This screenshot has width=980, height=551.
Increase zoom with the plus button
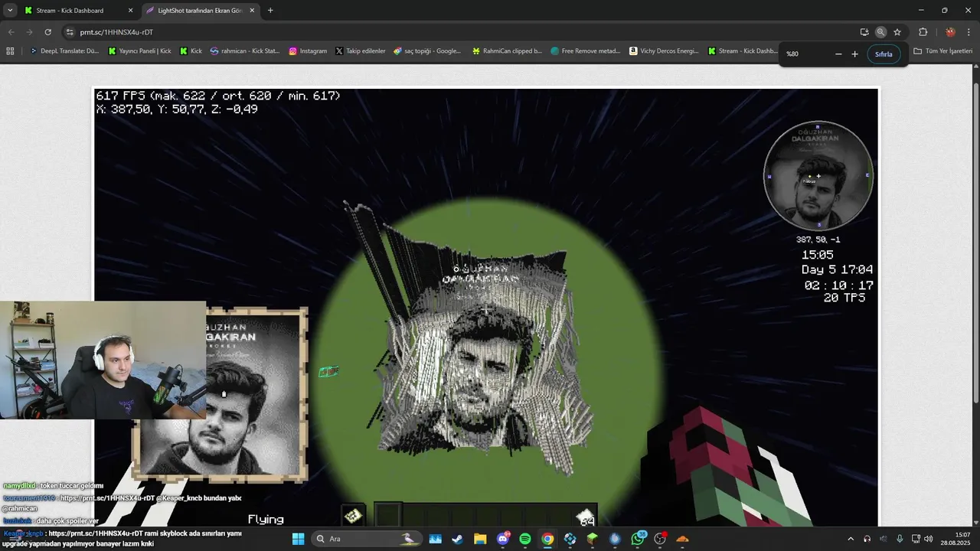pos(855,54)
